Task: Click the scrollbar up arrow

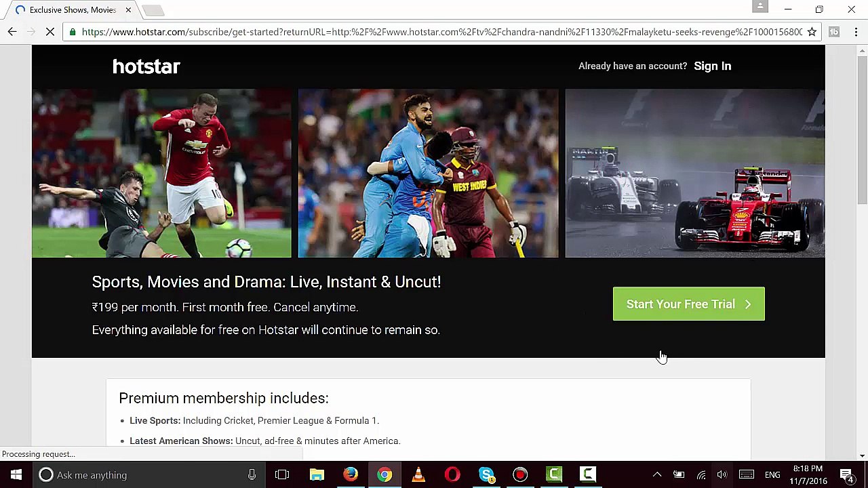Action: (863, 50)
